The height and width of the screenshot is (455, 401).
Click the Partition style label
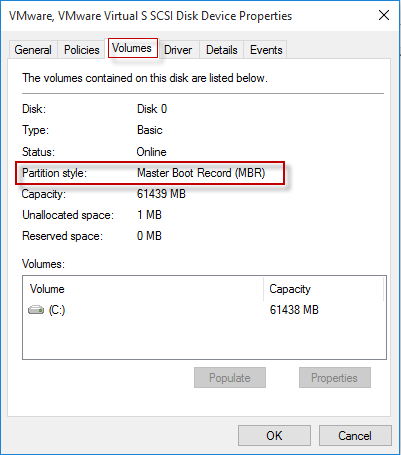(x=54, y=173)
